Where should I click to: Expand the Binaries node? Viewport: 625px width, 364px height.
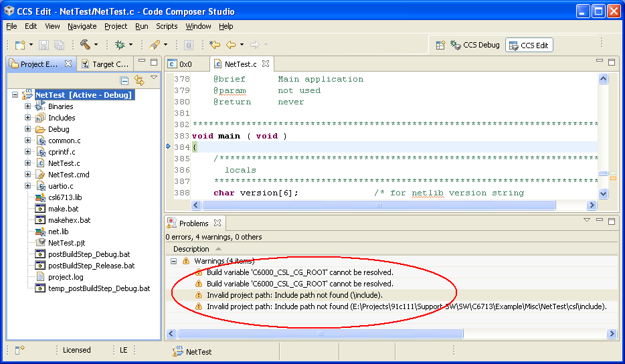(27, 106)
